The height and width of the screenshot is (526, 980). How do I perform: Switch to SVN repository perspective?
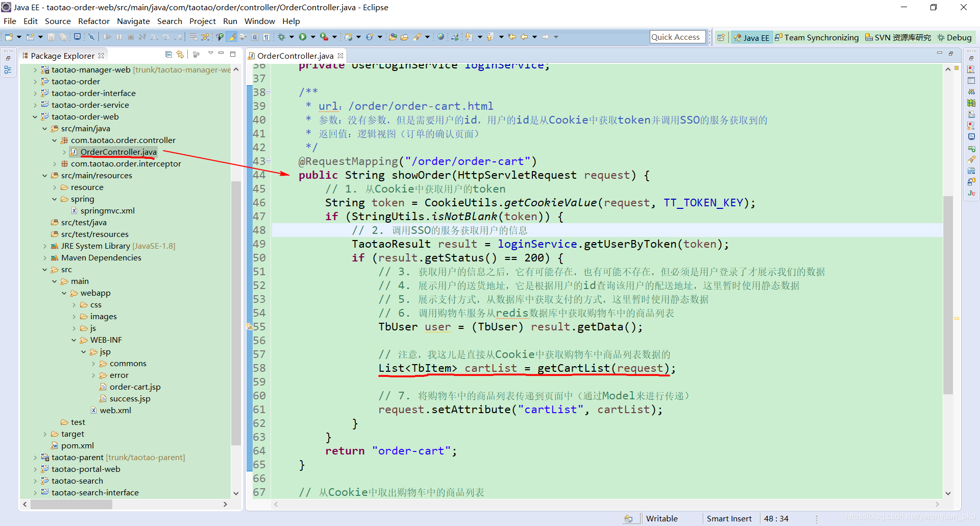coord(898,37)
